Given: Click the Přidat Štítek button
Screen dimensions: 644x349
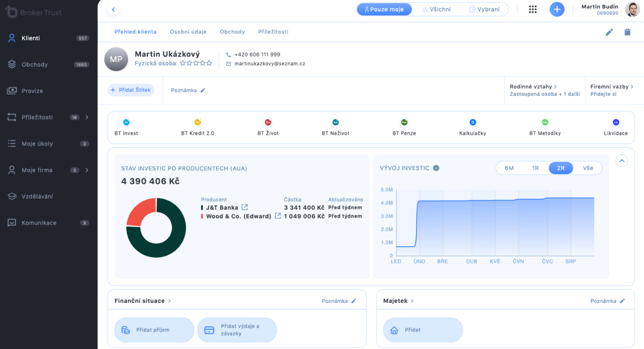Looking at the screenshot, I should (x=131, y=90).
